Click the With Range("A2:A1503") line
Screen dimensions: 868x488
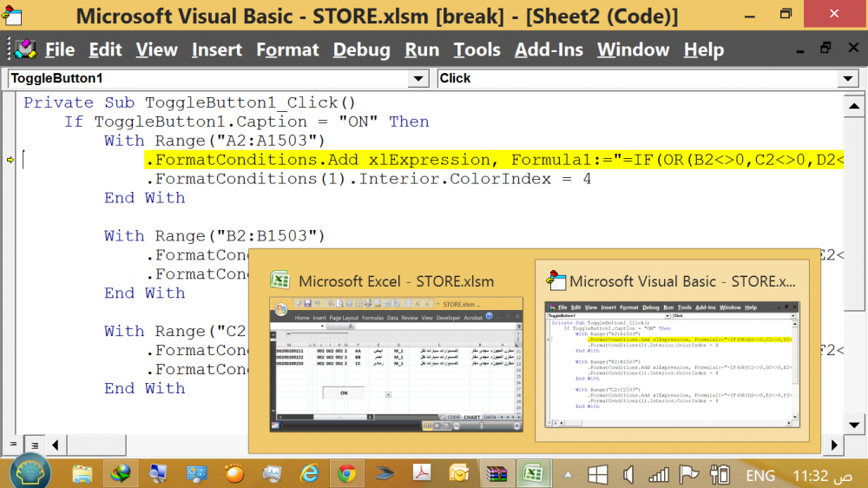point(214,141)
